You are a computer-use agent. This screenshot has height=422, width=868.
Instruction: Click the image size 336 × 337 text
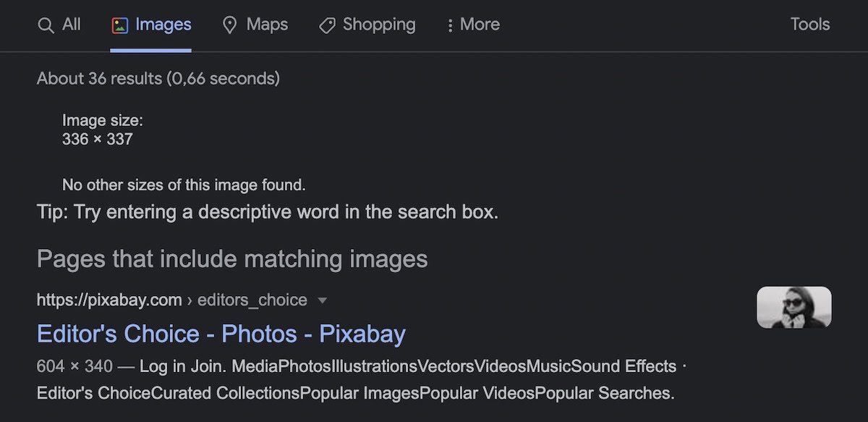pyautogui.click(x=98, y=139)
